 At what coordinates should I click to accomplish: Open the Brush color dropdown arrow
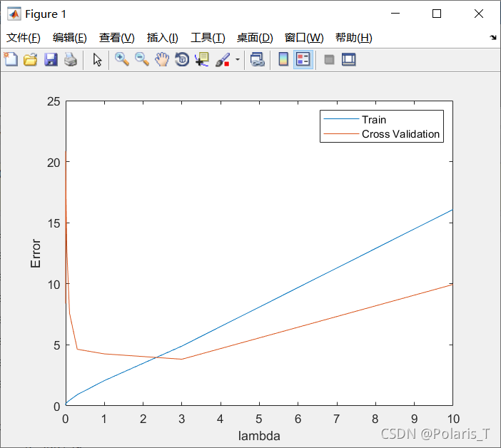click(238, 59)
